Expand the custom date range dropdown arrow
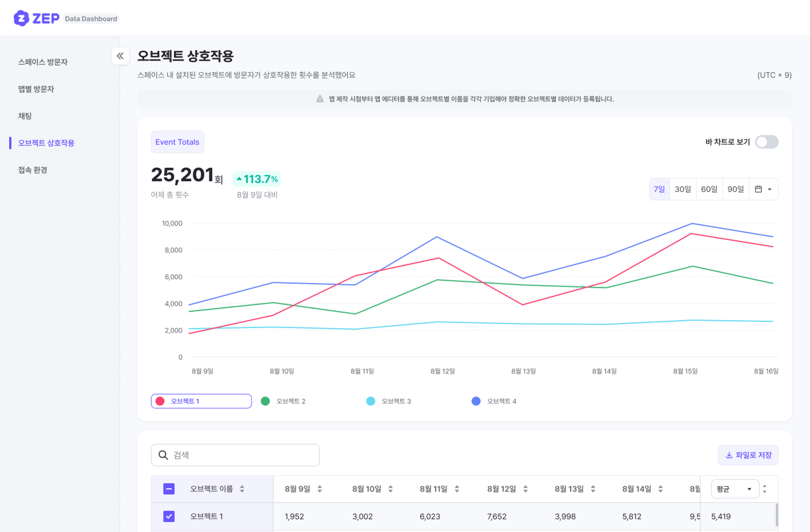810x532 pixels. coord(769,189)
